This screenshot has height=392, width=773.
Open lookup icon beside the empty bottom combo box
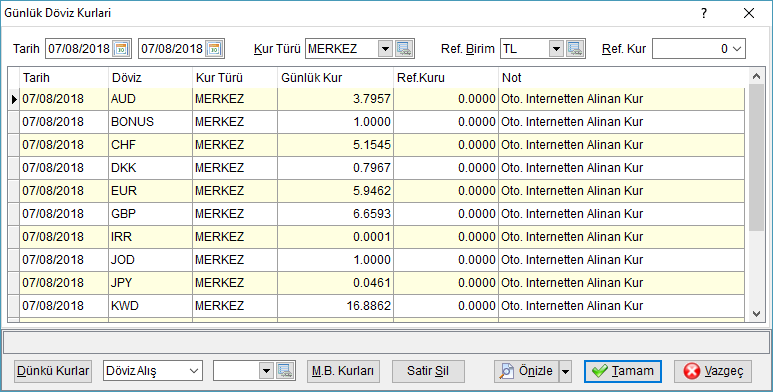point(285,371)
